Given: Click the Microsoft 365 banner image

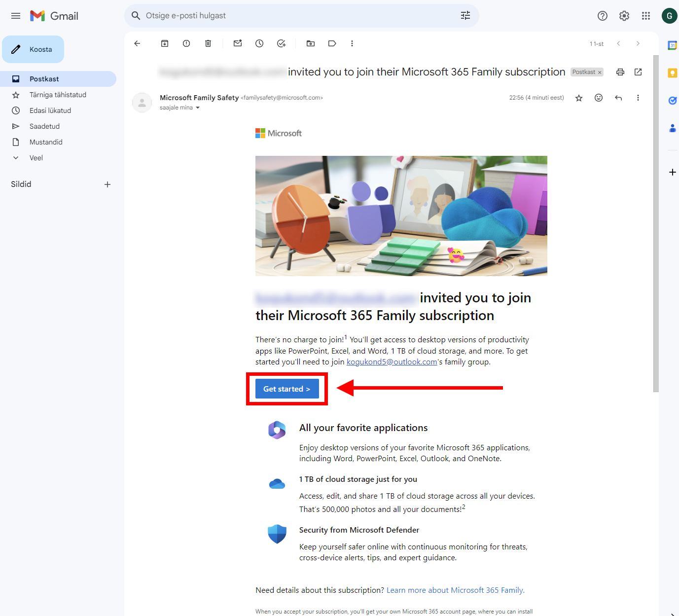Looking at the screenshot, I should pyautogui.click(x=401, y=216).
